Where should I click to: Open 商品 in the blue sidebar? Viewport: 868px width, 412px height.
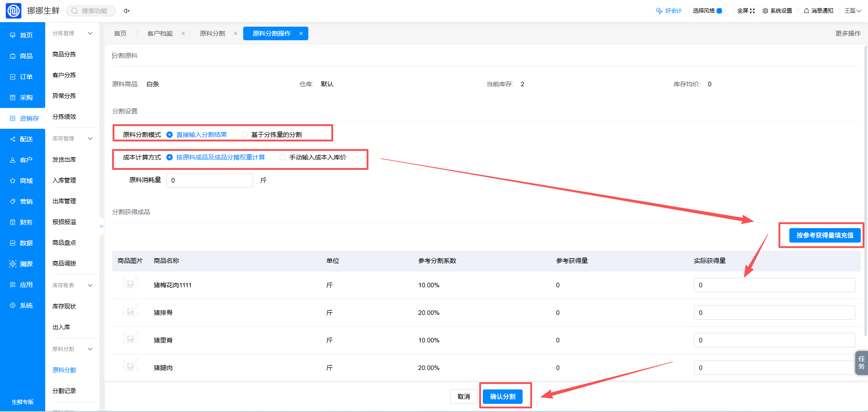click(22, 56)
